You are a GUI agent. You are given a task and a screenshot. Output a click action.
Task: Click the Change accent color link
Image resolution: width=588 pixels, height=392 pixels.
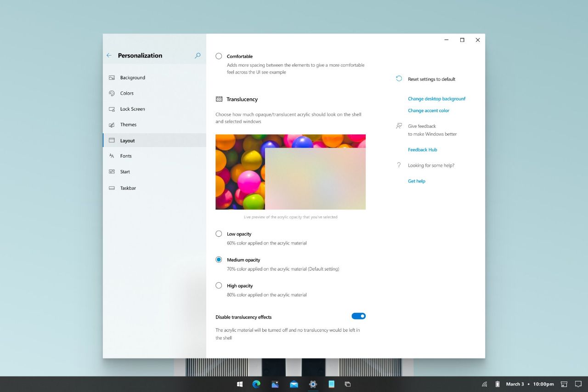(429, 110)
